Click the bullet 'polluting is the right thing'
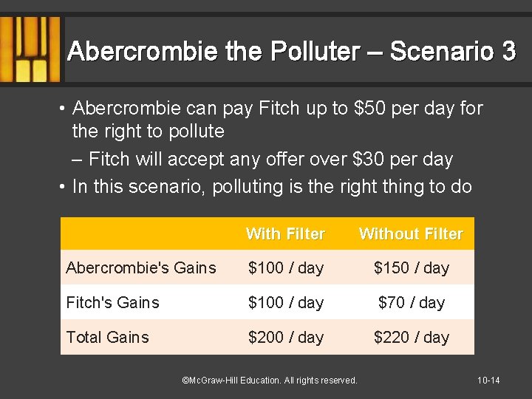The width and height of the screenshot is (532, 399). [x=271, y=186]
